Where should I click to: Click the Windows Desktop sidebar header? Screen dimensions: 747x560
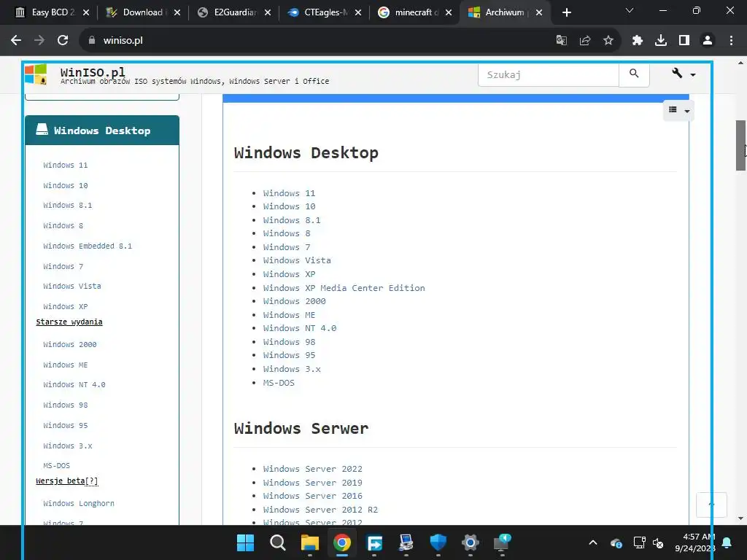click(102, 131)
